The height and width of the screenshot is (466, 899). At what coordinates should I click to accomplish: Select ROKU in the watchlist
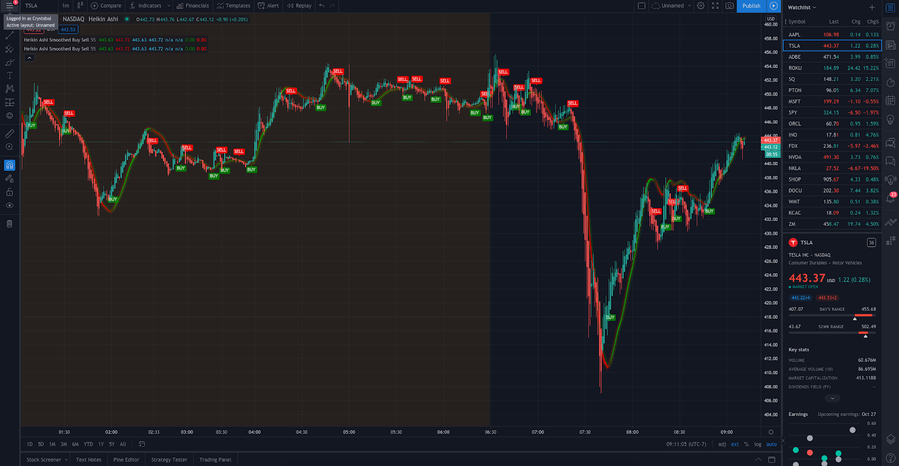[832, 68]
